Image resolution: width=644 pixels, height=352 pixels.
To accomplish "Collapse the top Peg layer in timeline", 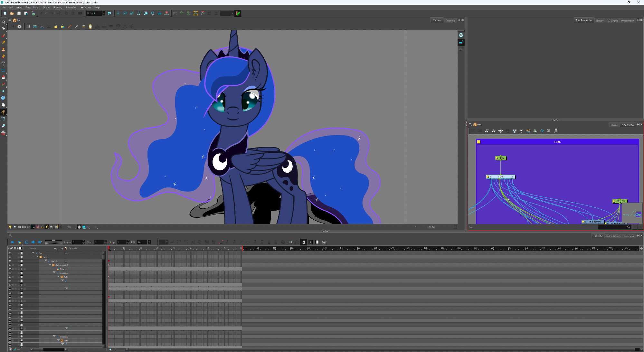I will 33,253.
